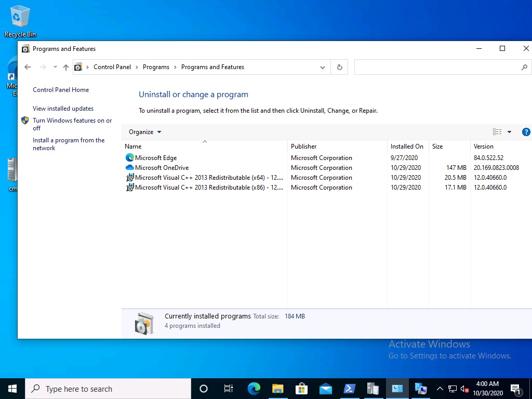This screenshot has width=532, height=399.
Task: Click version 20.169.0823.0008 for OneDrive
Action: (496, 168)
